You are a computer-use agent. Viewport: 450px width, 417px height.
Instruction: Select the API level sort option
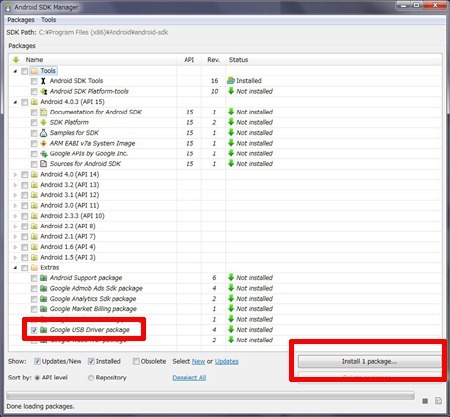pos(37,378)
